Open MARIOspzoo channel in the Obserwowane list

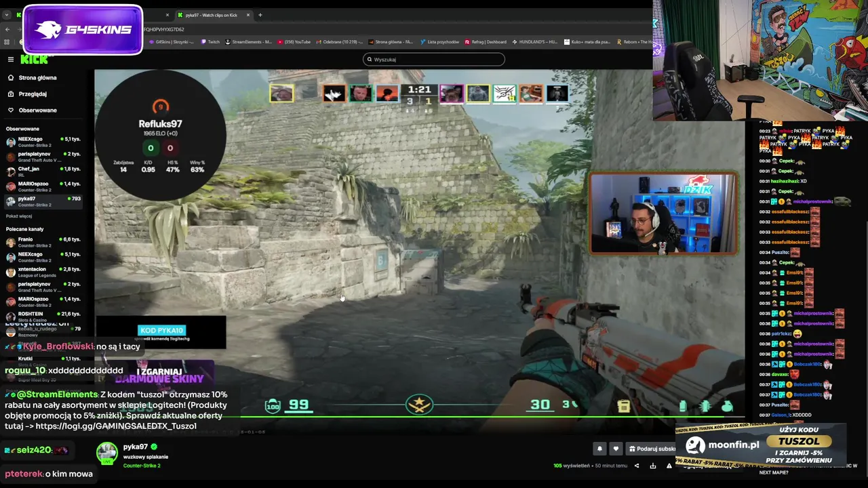tap(43, 186)
